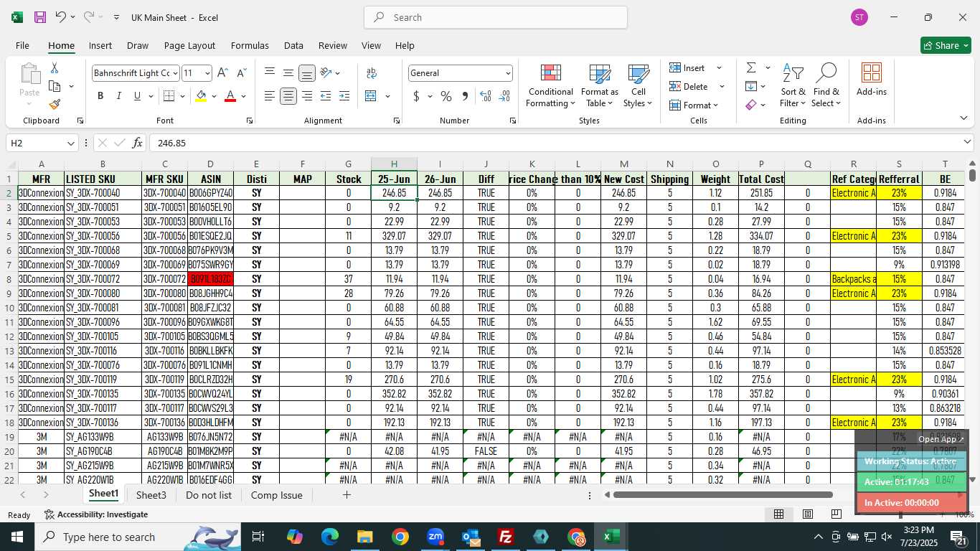Open the Format cells menu
The width and height of the screenshot is (980, 551).
(694, 105)
